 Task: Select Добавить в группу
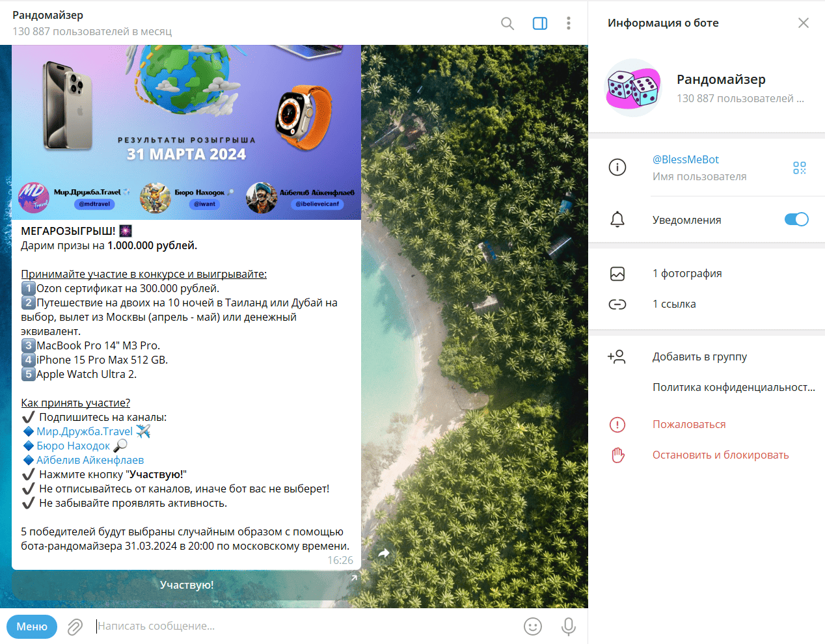[x=699, y=356]
